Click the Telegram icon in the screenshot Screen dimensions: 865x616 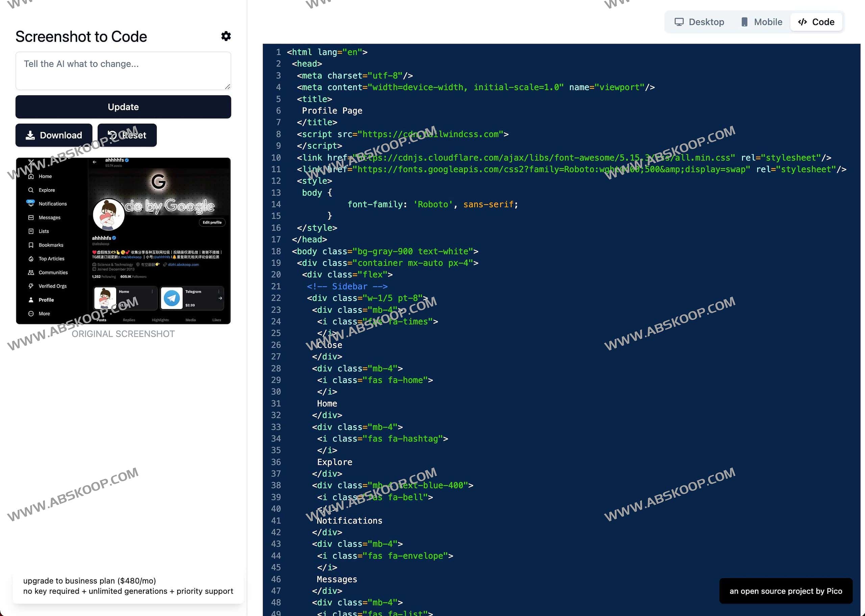pyautogui.click(x=173, y=299)
